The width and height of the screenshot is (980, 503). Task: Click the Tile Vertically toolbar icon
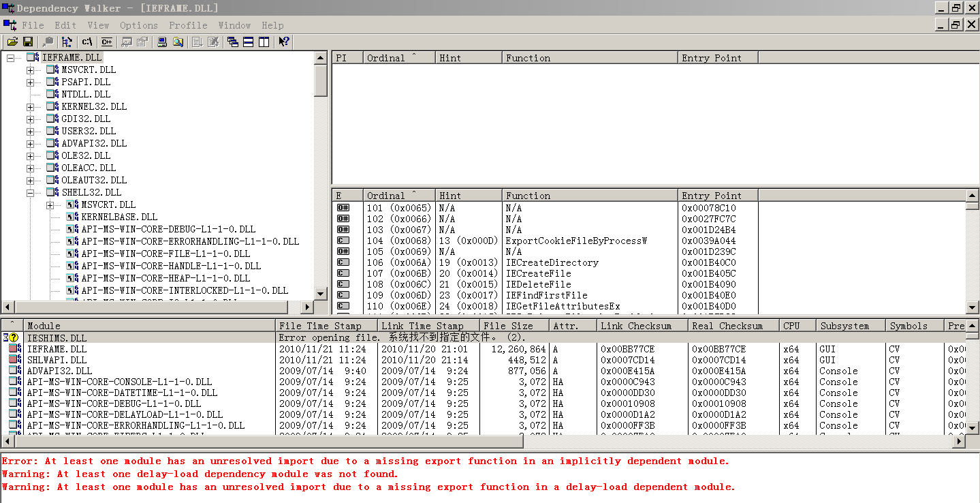(x=264, y=42)
